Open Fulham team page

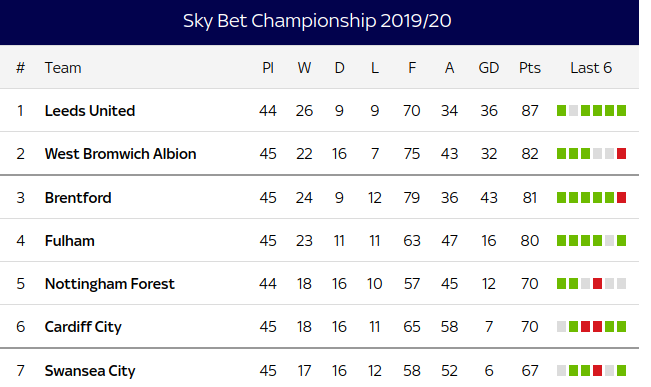coord(70,241)
